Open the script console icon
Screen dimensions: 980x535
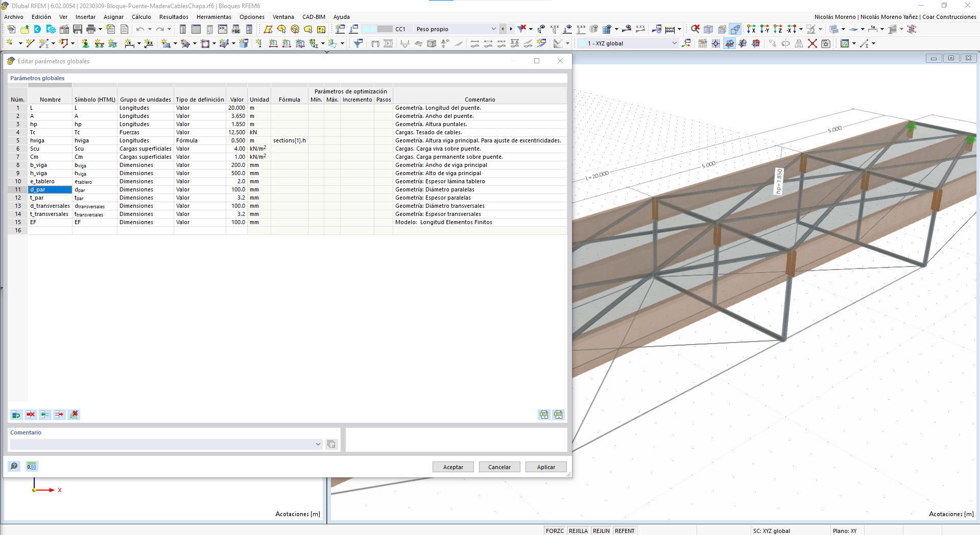[x=223, y=29]
